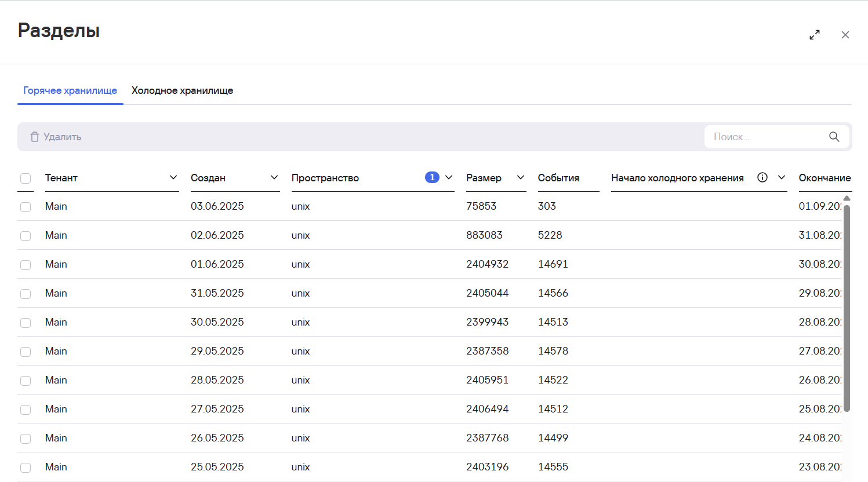Screen dimensions: 868x482
Task: Click size value 2399943
Action: pos(487,322)
